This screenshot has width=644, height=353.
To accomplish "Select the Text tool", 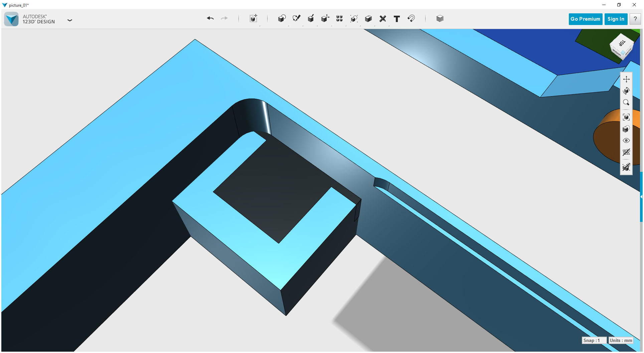I will 396,19.
